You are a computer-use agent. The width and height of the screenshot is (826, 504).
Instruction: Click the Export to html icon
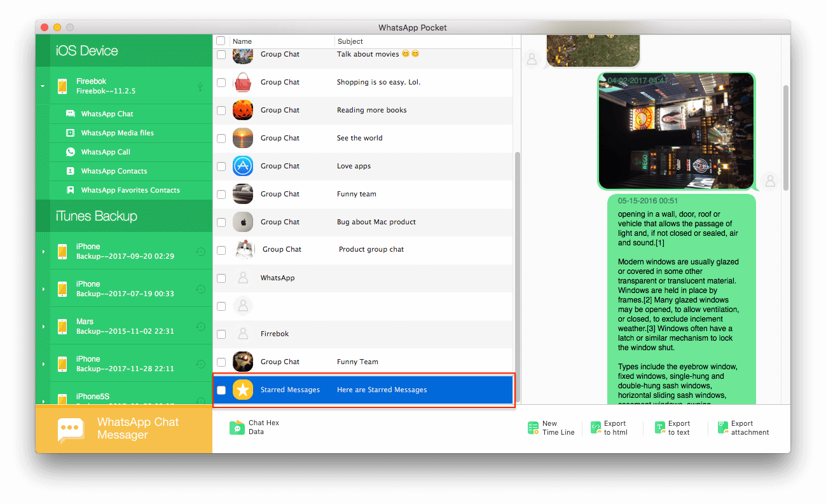coord(596,428)
